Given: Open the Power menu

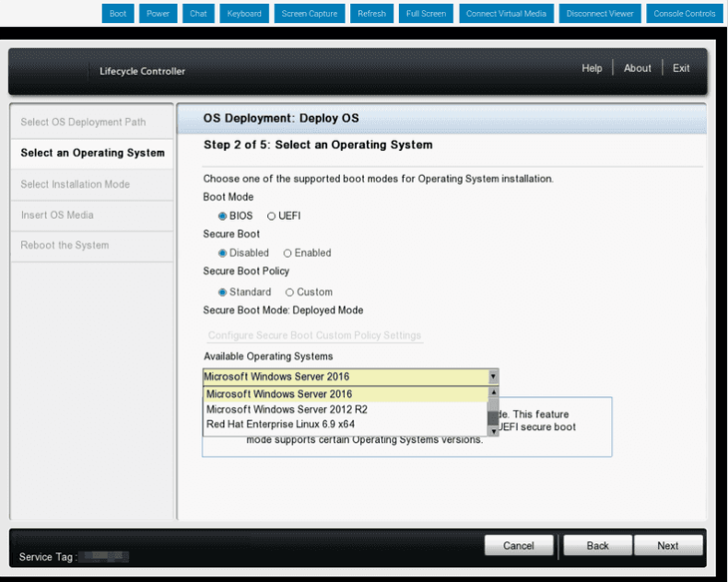Looking at the screenshot, I should pyautogui.click(x=158, y=14).
